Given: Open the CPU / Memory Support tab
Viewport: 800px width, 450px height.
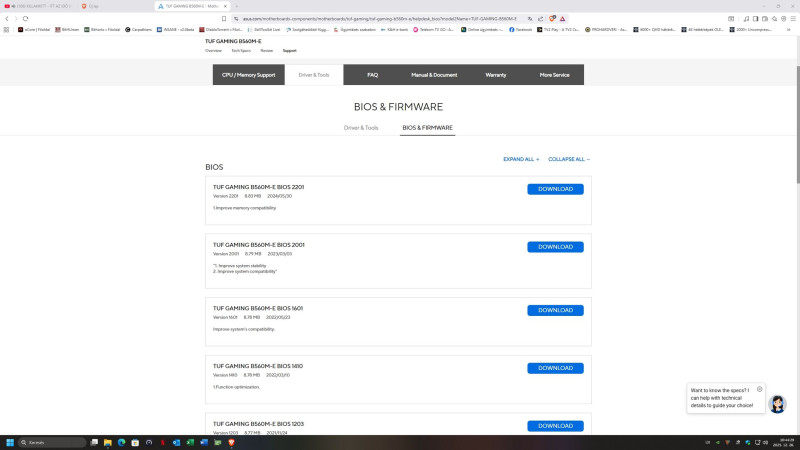Looking at the screenshot, I should coord(248,74).
